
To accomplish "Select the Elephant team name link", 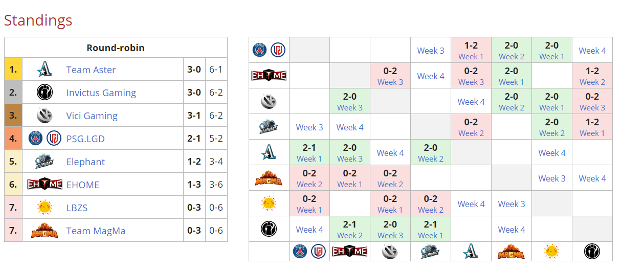I will [x=85, y=162].
